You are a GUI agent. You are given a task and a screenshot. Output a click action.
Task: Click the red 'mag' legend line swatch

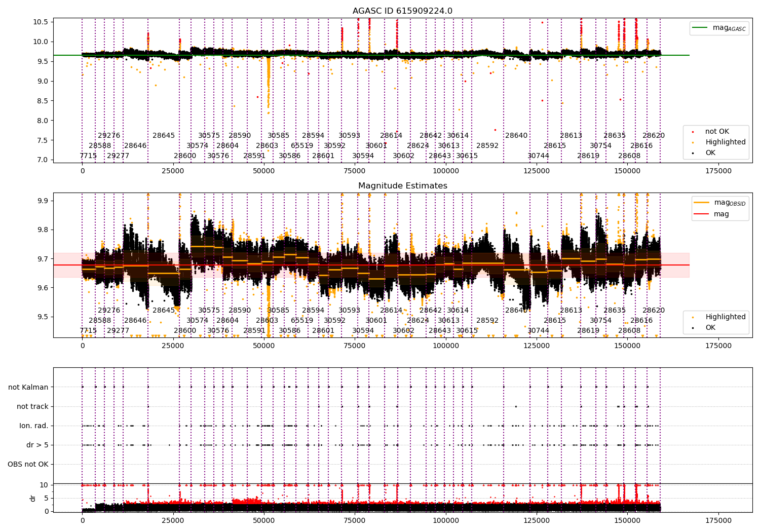[701, 214]
